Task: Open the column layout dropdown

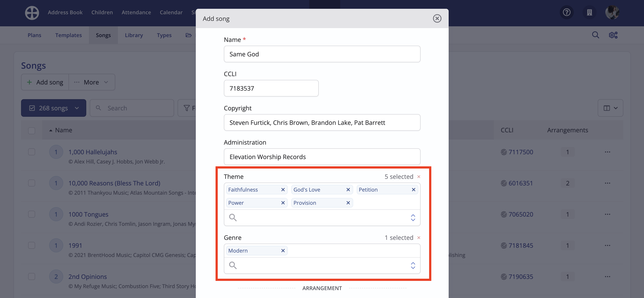Action: tap(610, 108)
